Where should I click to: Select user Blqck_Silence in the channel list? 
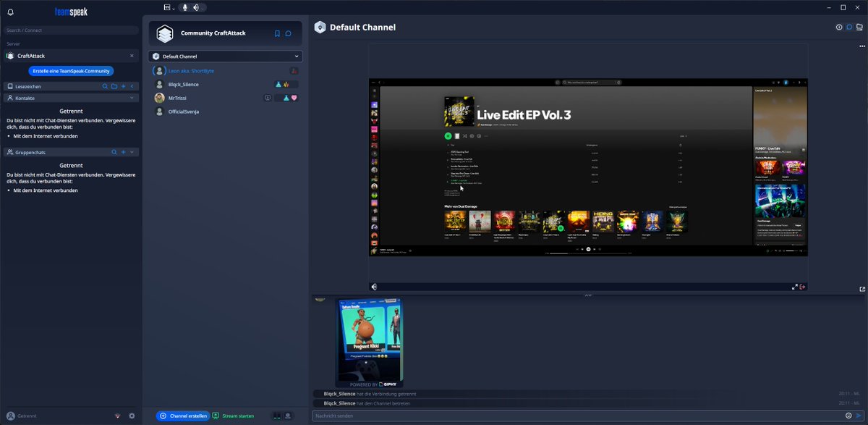point(184,84)
